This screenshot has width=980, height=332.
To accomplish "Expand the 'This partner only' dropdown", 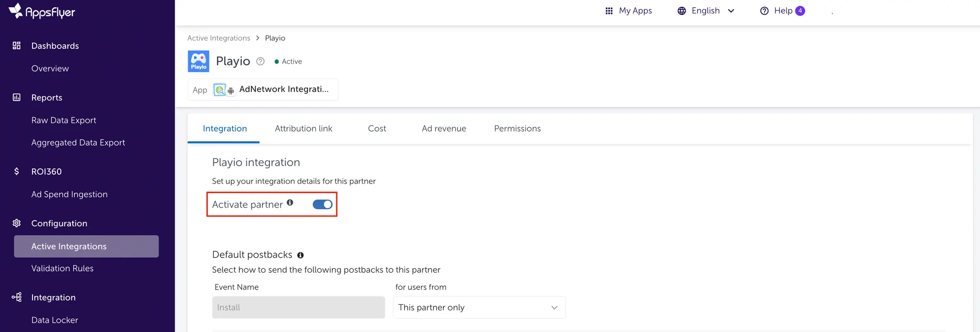I will coord(479,308).
